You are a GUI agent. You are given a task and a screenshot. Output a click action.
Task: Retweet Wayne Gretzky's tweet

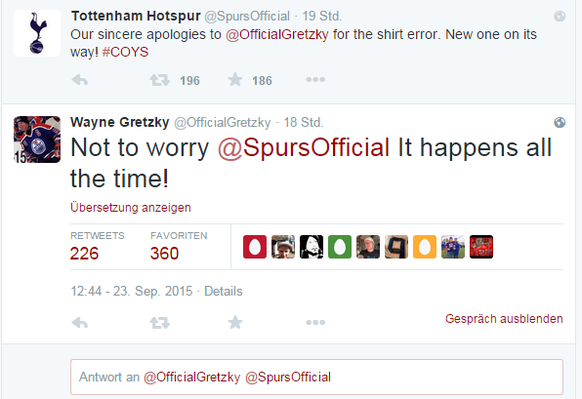(x=160, y=323)
